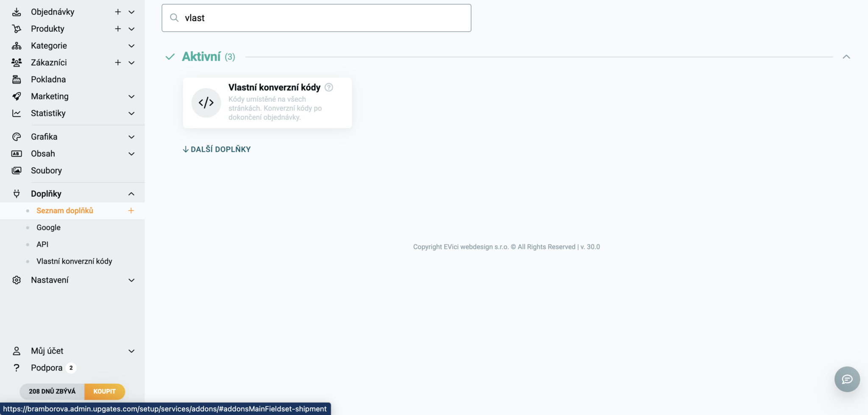Open the Vlastní konverzní kódy card
868x415 pixels.
point(267,103)
